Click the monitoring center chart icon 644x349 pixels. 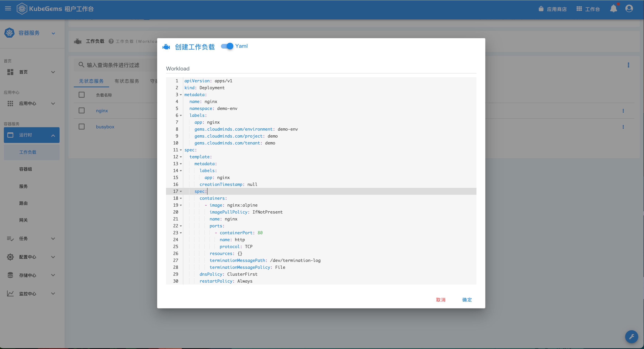[10, 294]
